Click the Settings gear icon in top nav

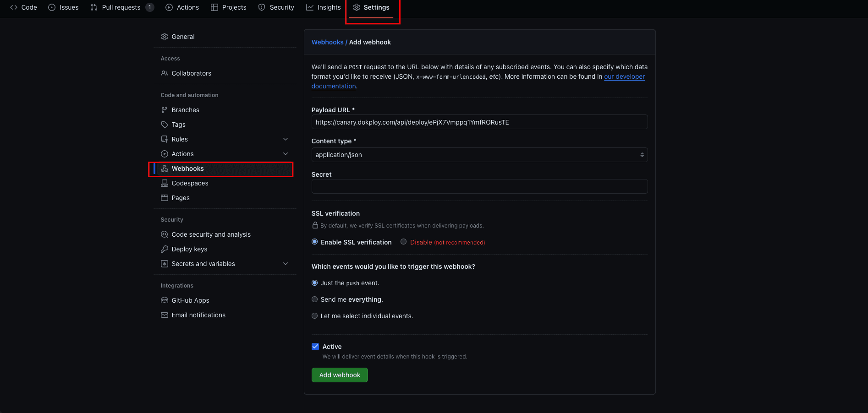357,7
